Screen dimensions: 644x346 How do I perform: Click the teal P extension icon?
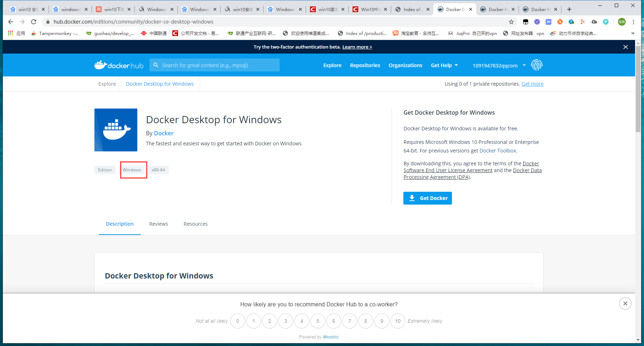click(x=606, y=22)
